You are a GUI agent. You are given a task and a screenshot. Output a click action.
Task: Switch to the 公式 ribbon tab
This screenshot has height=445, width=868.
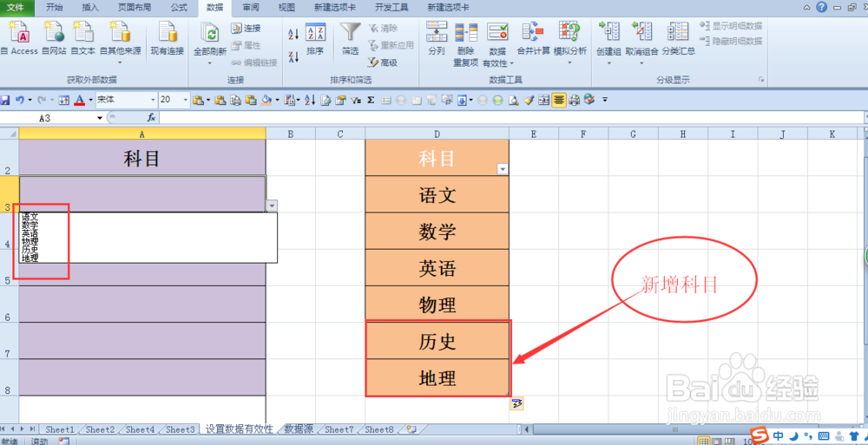(x=179, y=7)
